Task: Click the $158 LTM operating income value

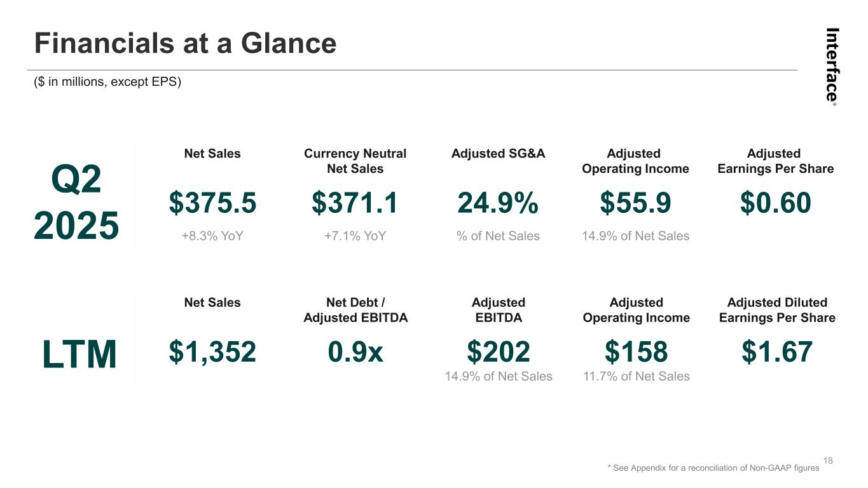Action: (636, 351)
